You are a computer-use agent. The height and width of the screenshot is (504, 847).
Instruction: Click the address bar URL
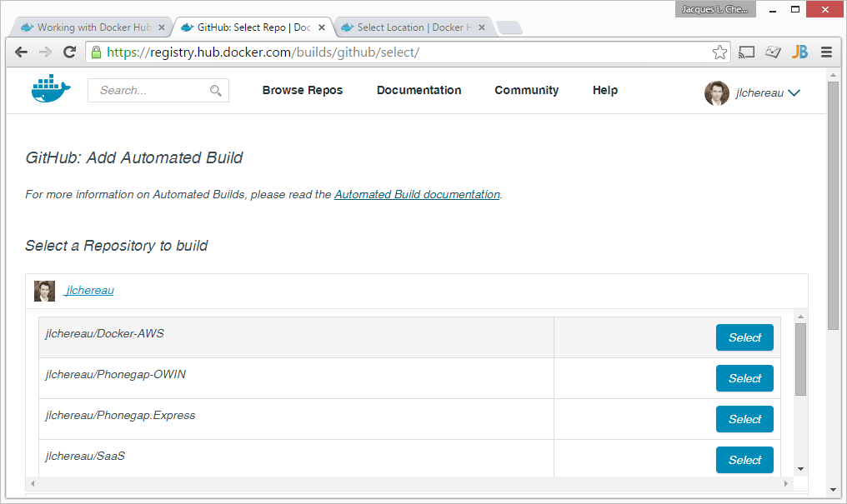(x=263, y=52)
